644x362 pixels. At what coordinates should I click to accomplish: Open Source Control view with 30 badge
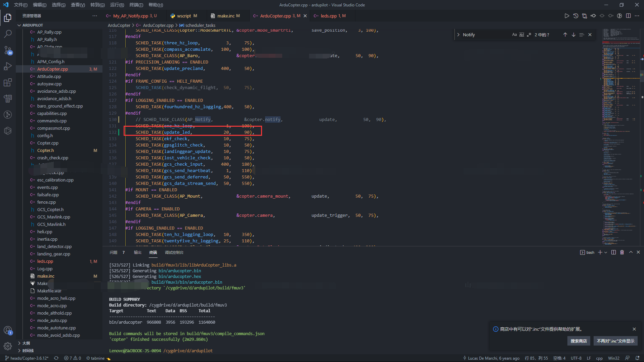click(7, 50)
